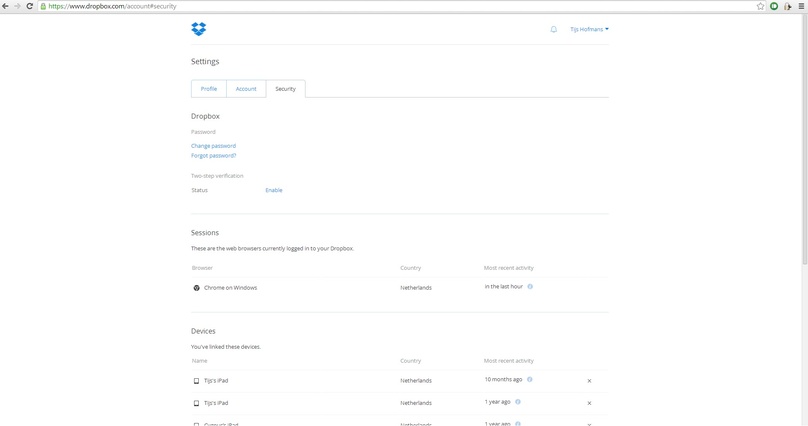Click the Settings page heading
Image resolution: width=808 pixels, height=426 pixels.
coord(205,61)
